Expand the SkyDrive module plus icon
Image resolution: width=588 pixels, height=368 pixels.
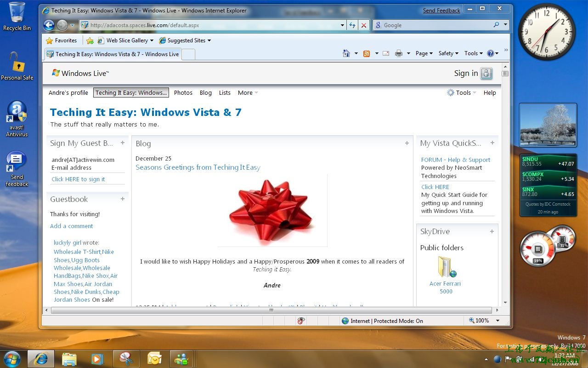492,231
